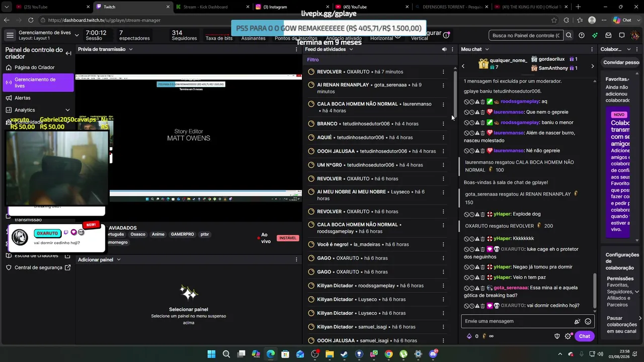The image size is (644, 362).
Task: Expand the Permissões collaboration setting
Action: point(637,292)
